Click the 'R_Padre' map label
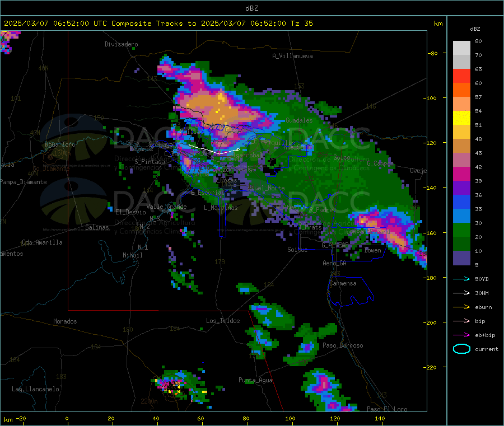Viewport: 504px width, 426px height. tap(321, 210)
